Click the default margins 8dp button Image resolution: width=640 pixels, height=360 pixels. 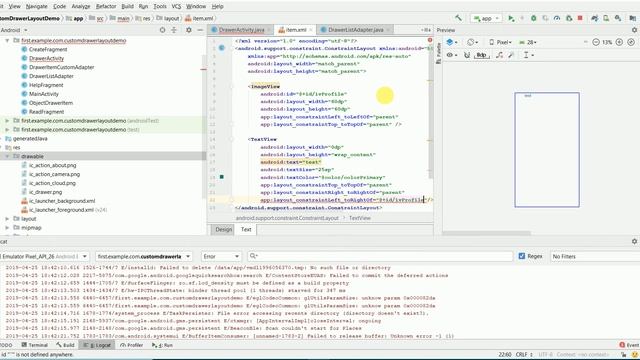coord(482,55)
